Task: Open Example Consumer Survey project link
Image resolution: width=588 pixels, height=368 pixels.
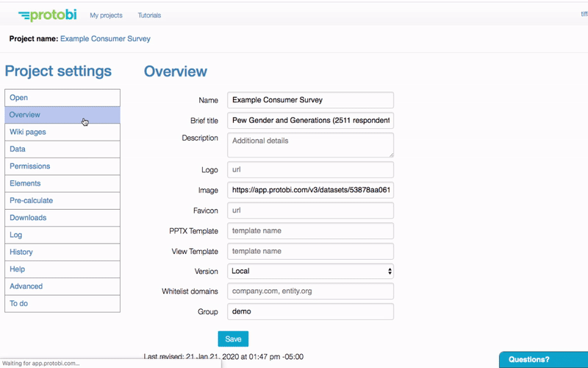Action: [x=105, y=38]
